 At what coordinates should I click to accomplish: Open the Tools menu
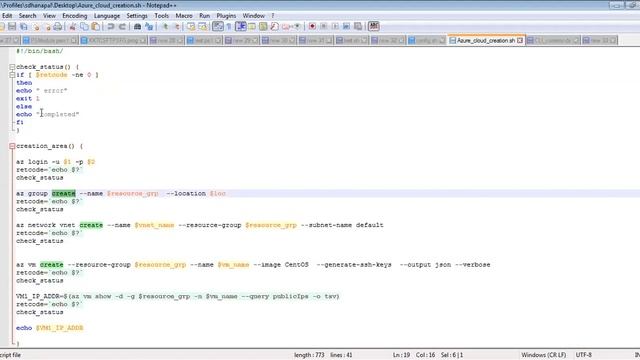(x=162, y=16)
